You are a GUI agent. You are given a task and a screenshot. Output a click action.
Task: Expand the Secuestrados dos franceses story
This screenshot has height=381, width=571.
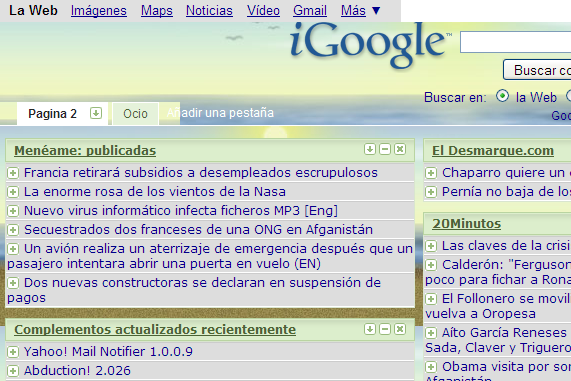[13, 230]
